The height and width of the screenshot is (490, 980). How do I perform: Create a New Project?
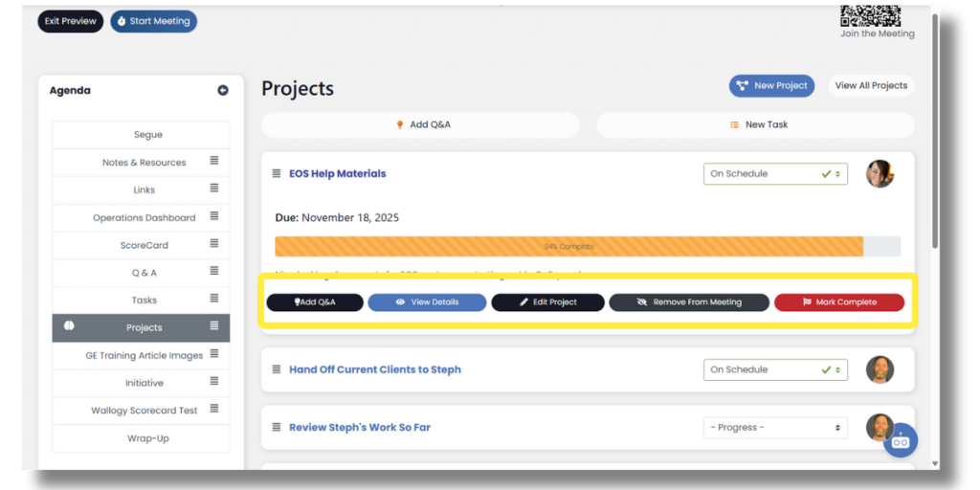pyautogui.click(x=771, y=86)
